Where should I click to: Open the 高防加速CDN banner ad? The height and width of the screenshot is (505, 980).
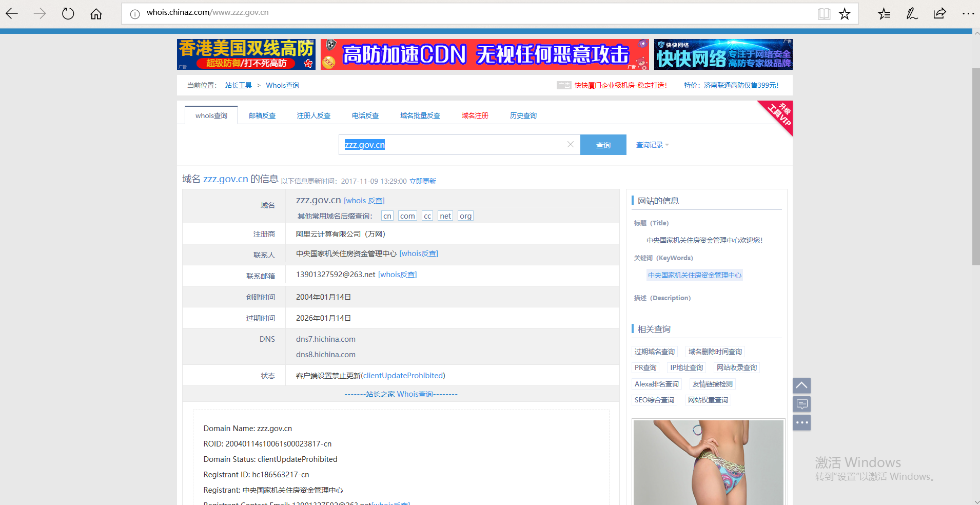click(x=485, y=54)
